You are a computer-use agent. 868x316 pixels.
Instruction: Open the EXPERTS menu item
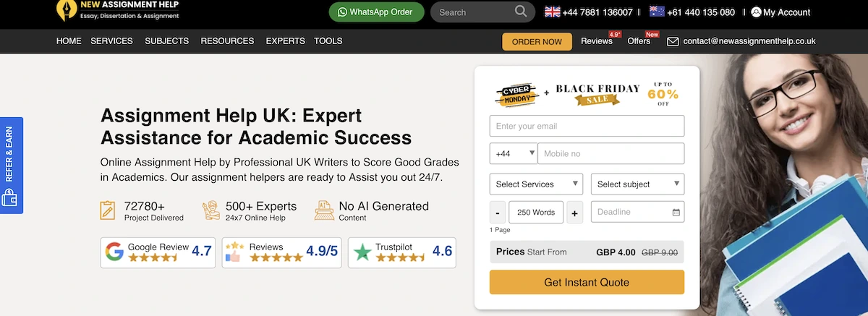[x=285, y=41]
